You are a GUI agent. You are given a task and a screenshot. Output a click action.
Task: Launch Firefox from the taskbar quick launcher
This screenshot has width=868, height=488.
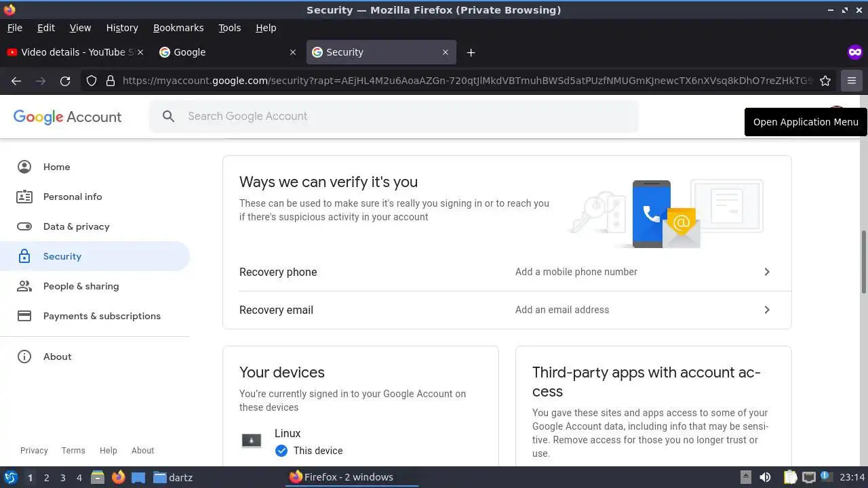118,477
